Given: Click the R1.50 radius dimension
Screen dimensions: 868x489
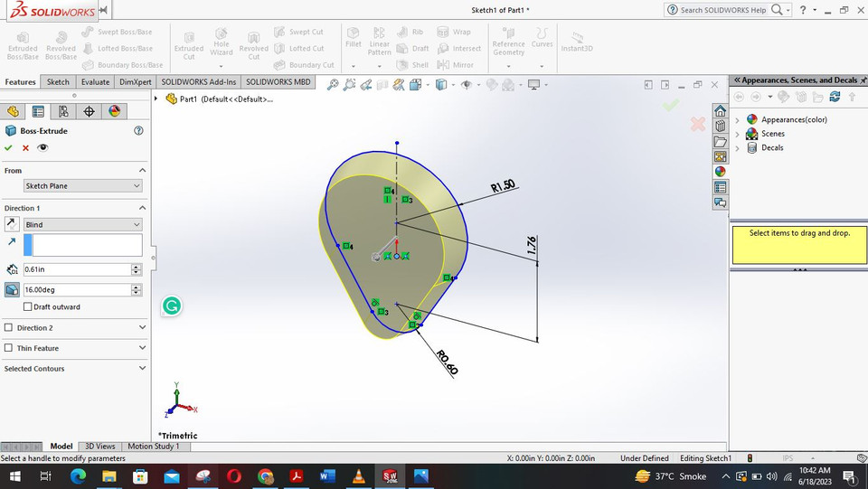Looking at the screenshot, I should tap(503, 186).
